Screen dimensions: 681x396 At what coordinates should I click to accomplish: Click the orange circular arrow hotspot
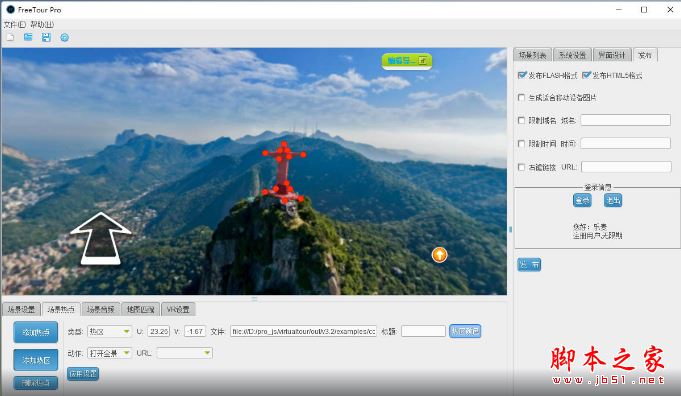[440, 254]
